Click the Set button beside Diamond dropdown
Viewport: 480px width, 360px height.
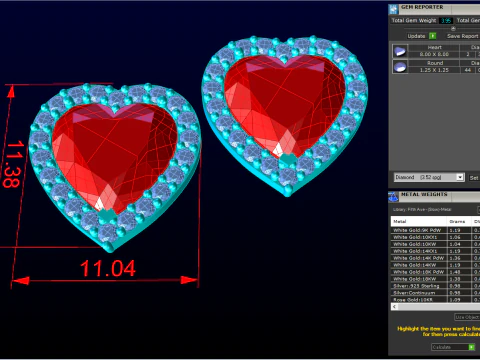(x=474, y=178)
